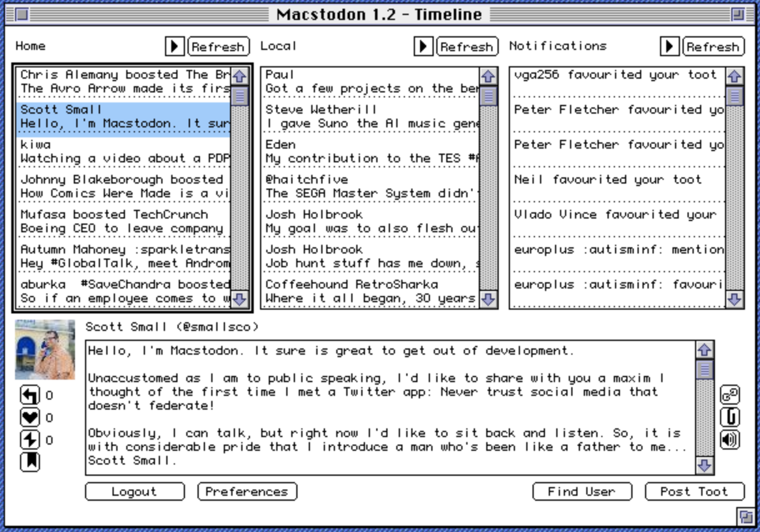
Task: Click the window zoom box in title bar
Action: pyautogui.click(x=738, y=14)
